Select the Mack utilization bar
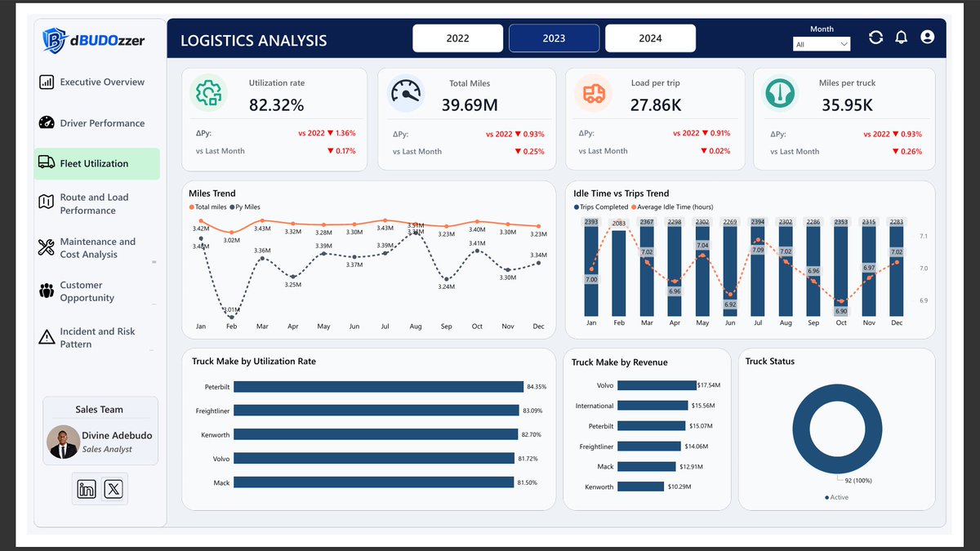Screen dimensions: 980x551 pyautogui.click(x=374, y=482)
